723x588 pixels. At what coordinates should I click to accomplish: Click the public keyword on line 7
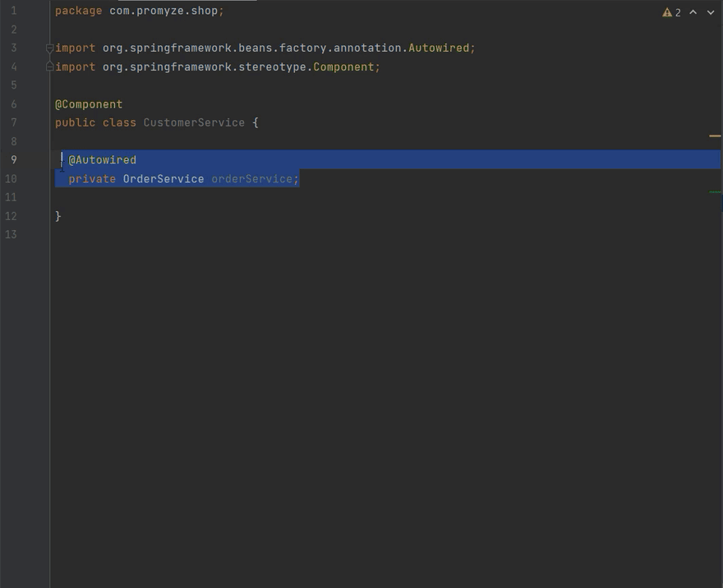tap(72, 122)
